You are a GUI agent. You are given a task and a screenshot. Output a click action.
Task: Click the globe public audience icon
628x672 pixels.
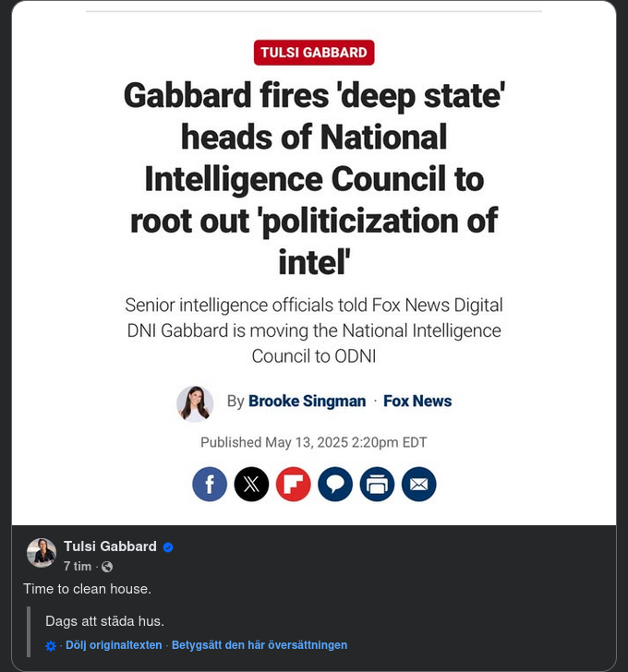point(107,567)
